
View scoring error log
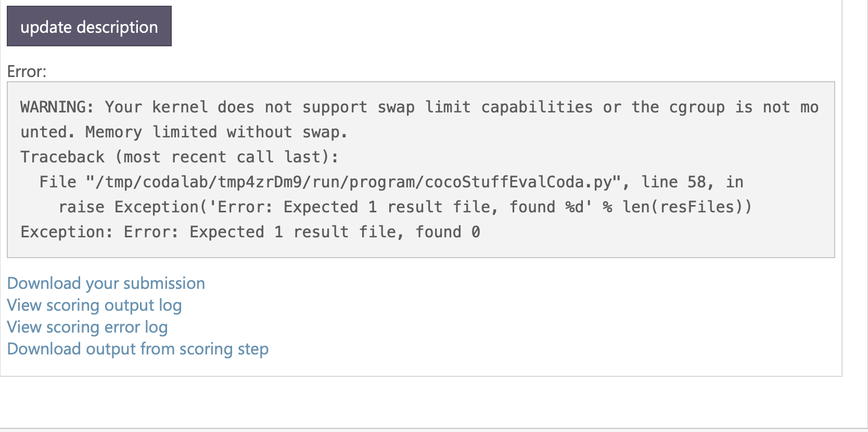(x=87, y=327)
